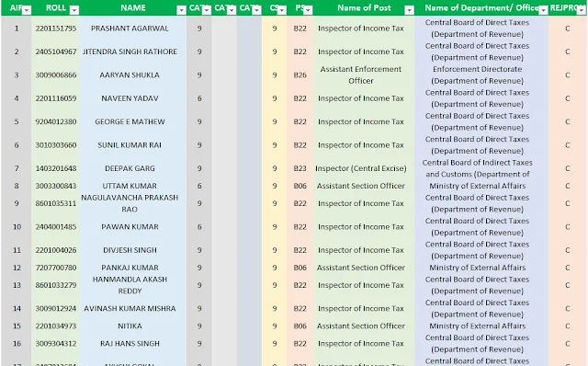The height and width of the screenshot is (366, 588).
Task: Click Inspector of Income Tax in RAJ HANS SINGH row
Action: click(361, 344)
